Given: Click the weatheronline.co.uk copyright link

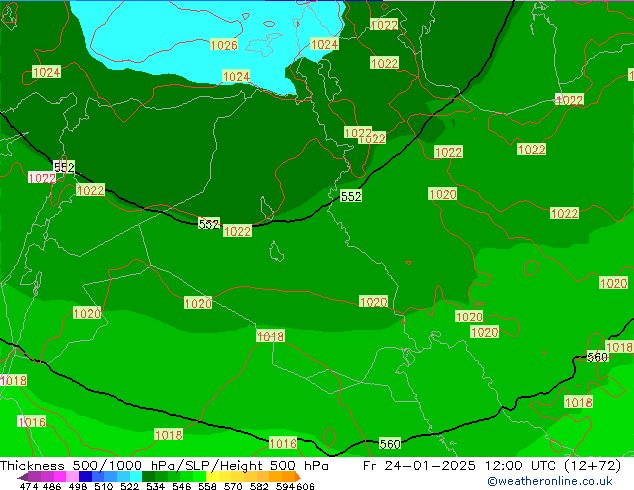Looking at the screenshot, I should [x=550, y=481].
